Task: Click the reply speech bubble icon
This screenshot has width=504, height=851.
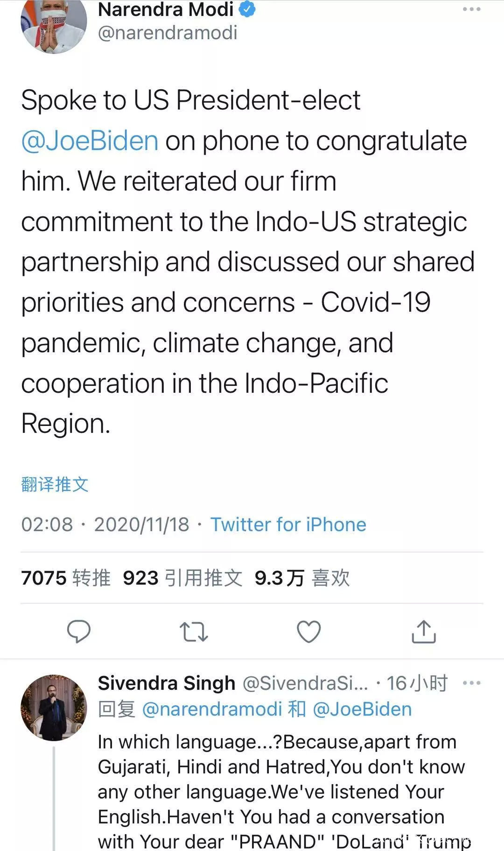Action: click(79, 631)
